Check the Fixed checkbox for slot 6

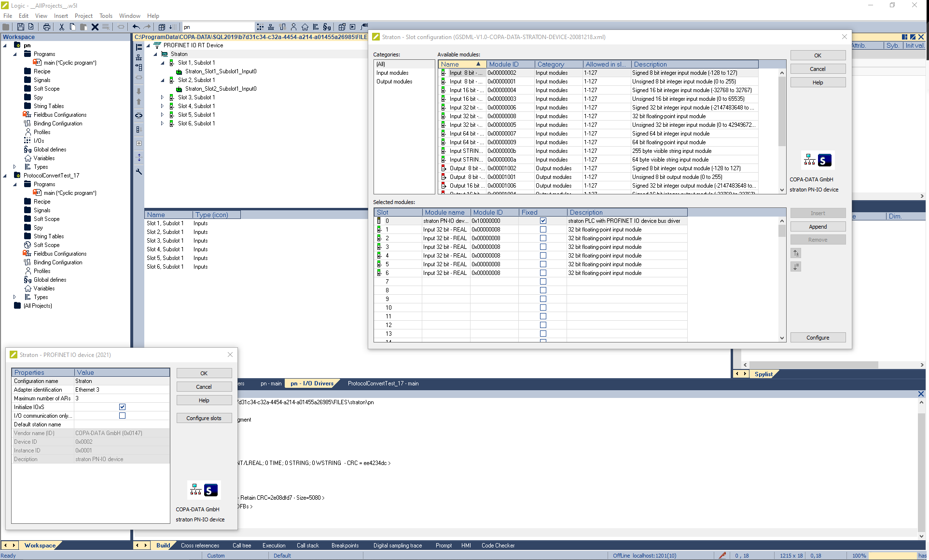[x=543, y=273]
